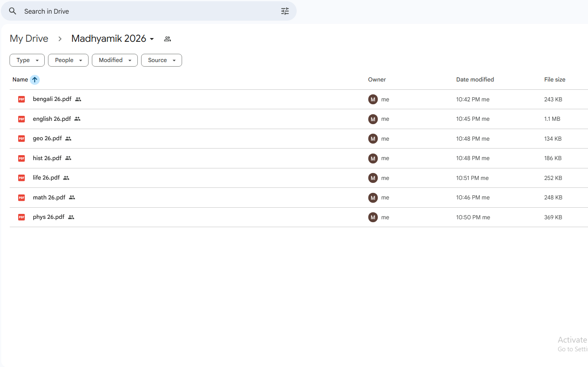The height and width of the screenshot is (367, 588).
Task: Sort by Date modified column header
Action: click(x=475, y=80)
